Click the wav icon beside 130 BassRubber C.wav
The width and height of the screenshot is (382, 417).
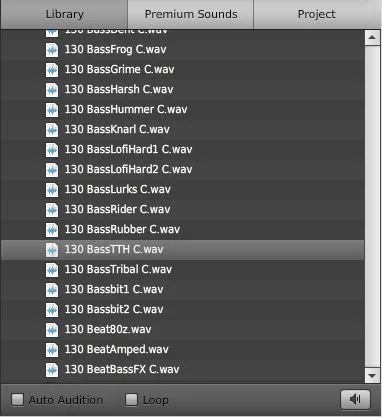tap(52, 230)
